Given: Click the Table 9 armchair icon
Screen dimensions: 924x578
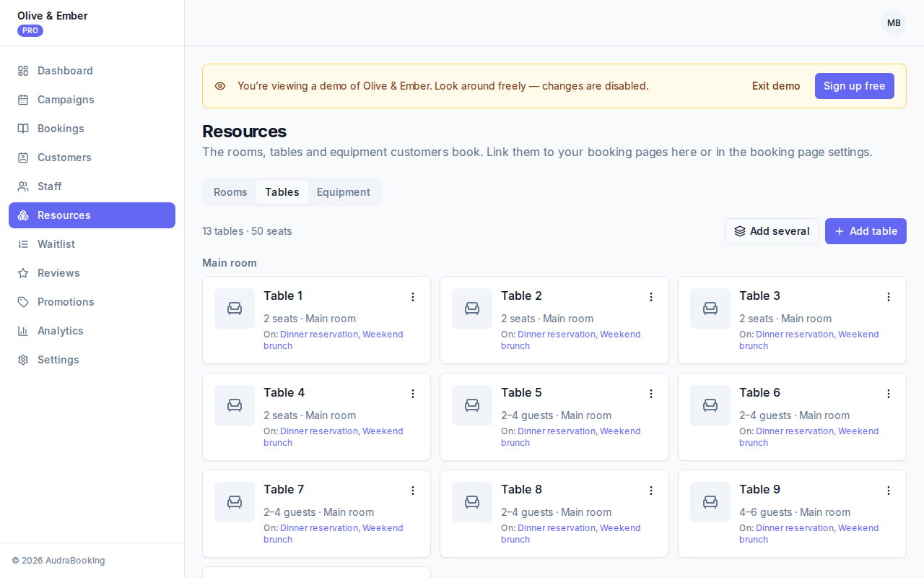Looking at the screenshot, I should pyautogui.click(x=710, y=502).
